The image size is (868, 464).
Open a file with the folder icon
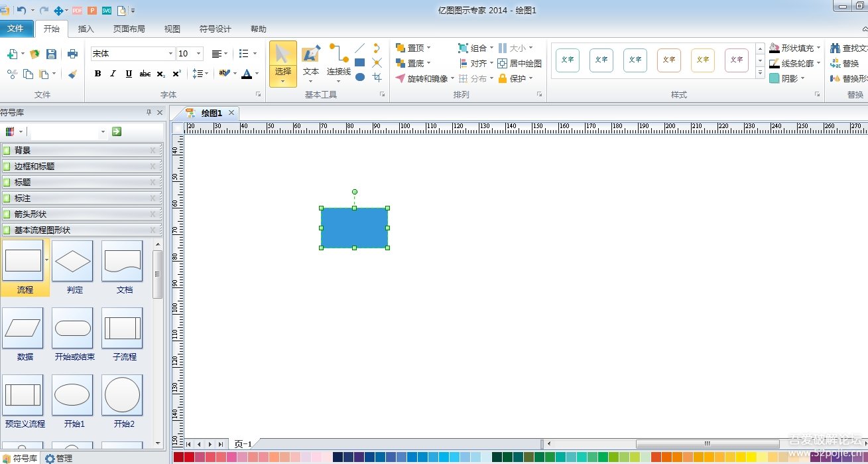[34, 54]
